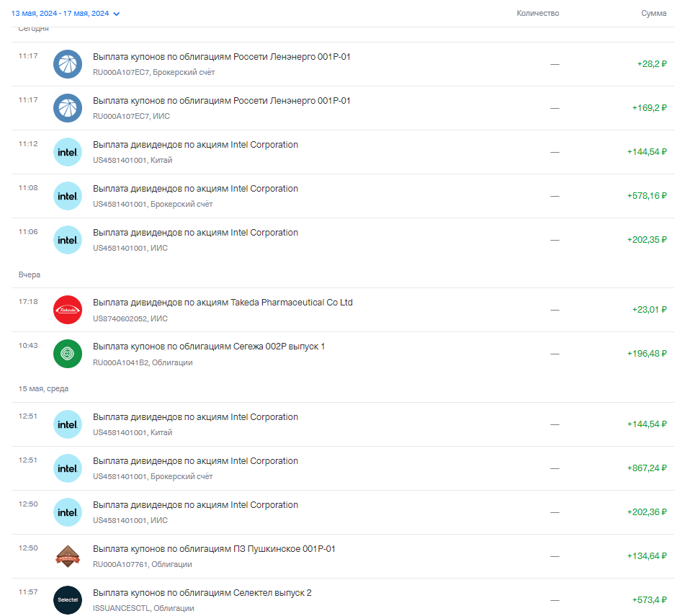The width and height of the screenshot is (685, 616).
Task: Click the dark Selectel logo icon
Action: [68, 600]
